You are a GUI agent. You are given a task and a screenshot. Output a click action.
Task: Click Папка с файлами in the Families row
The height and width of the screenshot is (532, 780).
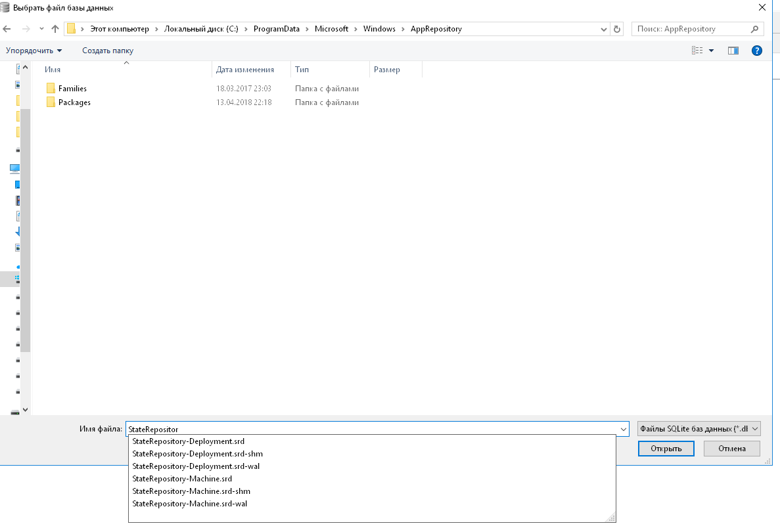click(x=327, y=89)
